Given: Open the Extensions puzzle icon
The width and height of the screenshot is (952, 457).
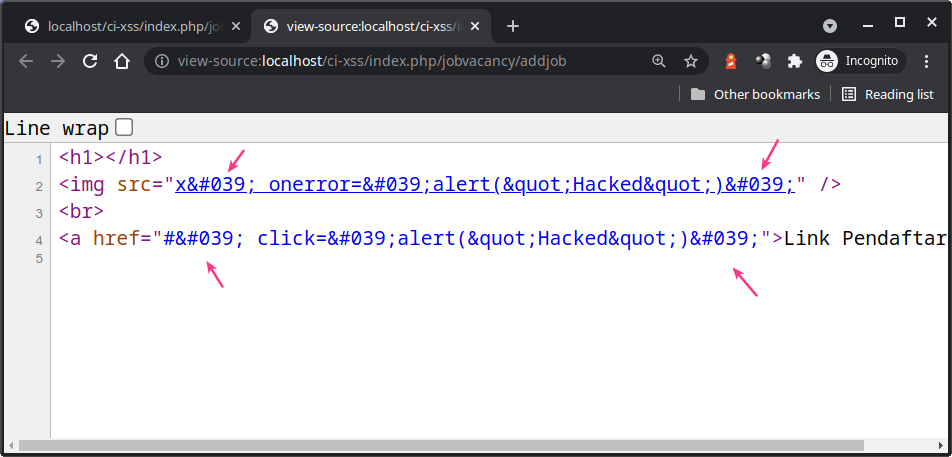Looking at the screenshot, I should 795,61.
